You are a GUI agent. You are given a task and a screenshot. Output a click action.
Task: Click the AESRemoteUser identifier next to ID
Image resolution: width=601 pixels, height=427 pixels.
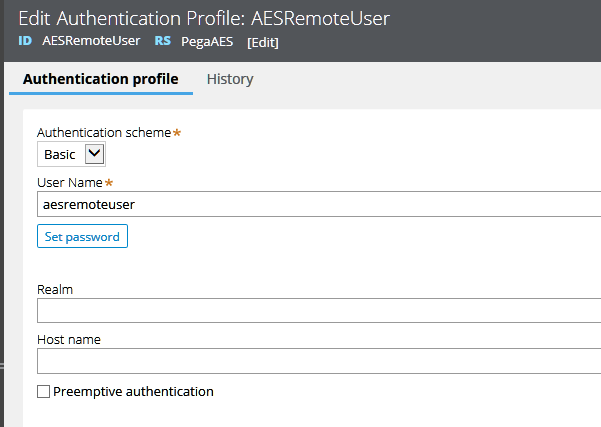tap(91, 41)
